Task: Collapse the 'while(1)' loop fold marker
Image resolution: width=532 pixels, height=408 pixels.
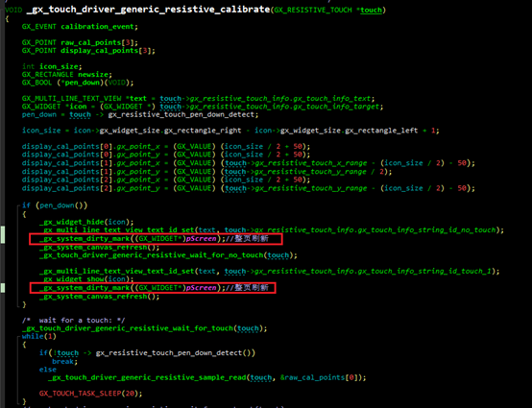Action: pos(18,336)
